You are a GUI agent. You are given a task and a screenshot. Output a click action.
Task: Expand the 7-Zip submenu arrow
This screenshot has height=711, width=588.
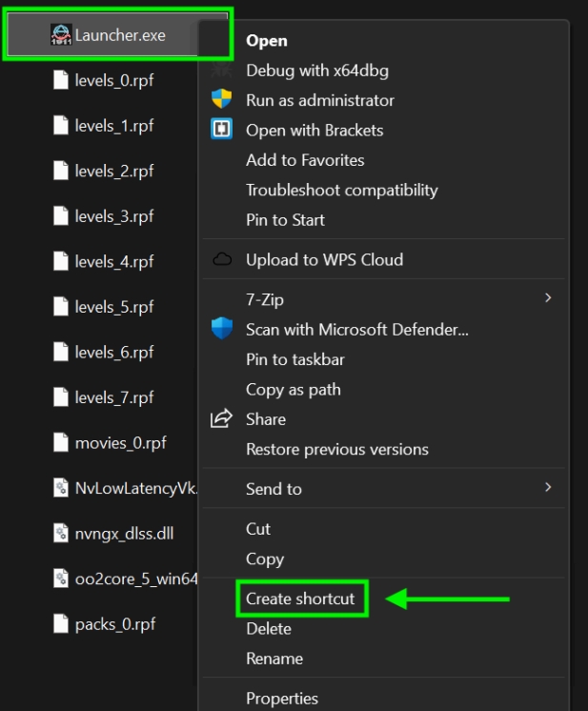[x=548, y=298]
